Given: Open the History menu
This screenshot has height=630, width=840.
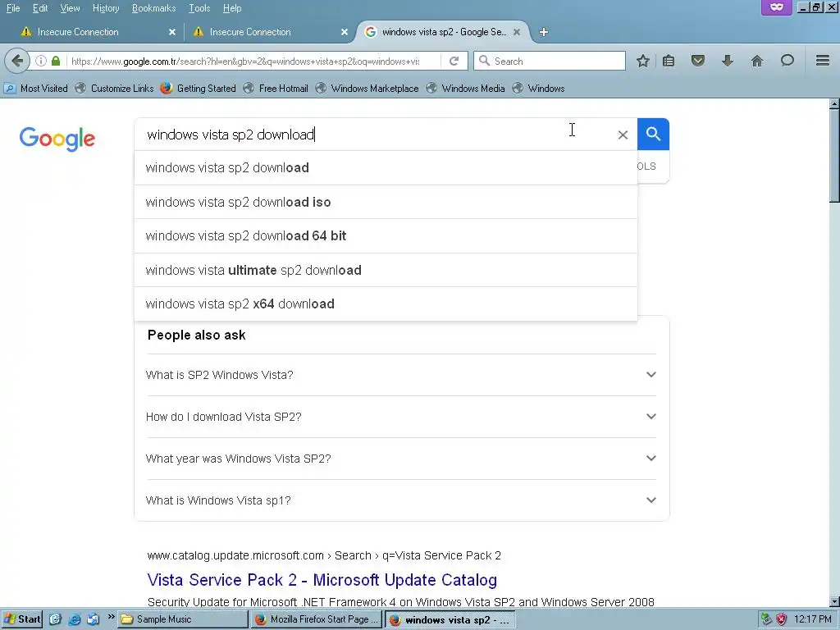Looking at the screenshot, I should [x=106, y=8].
